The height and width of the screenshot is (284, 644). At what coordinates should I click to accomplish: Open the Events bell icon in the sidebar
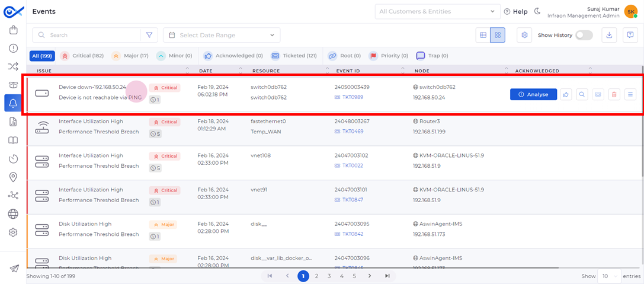coord(12,103)
